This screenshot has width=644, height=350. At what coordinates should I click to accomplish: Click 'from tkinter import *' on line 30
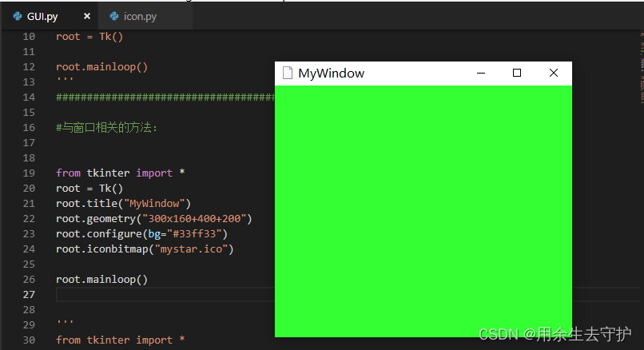(x=121, y=340)
